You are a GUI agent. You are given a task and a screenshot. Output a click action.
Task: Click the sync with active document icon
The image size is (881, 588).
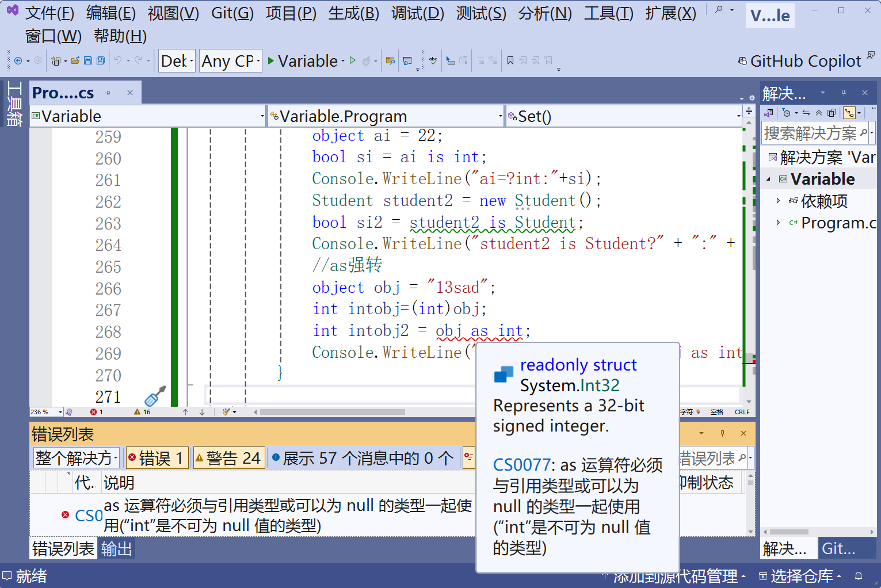(x=806, y=113)
